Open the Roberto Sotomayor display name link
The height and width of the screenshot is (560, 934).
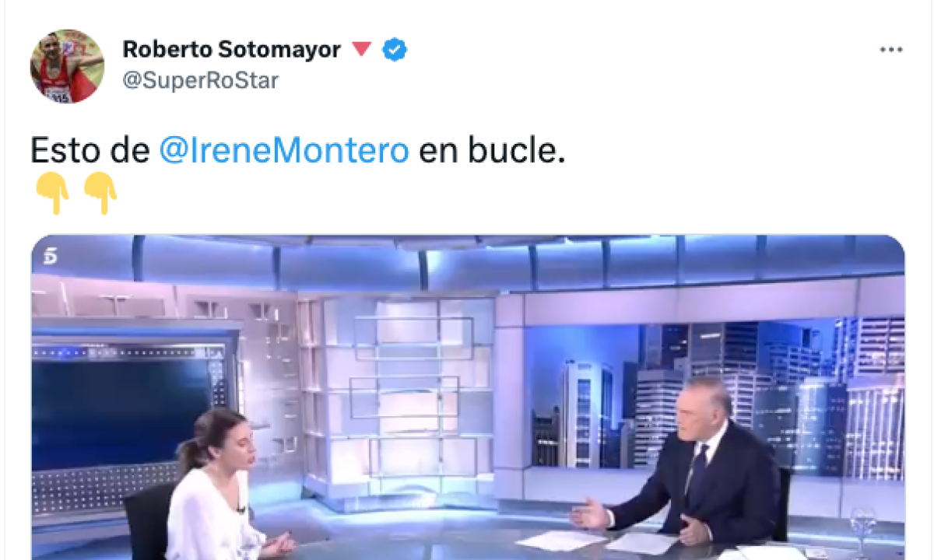click(x=232, y=50)
